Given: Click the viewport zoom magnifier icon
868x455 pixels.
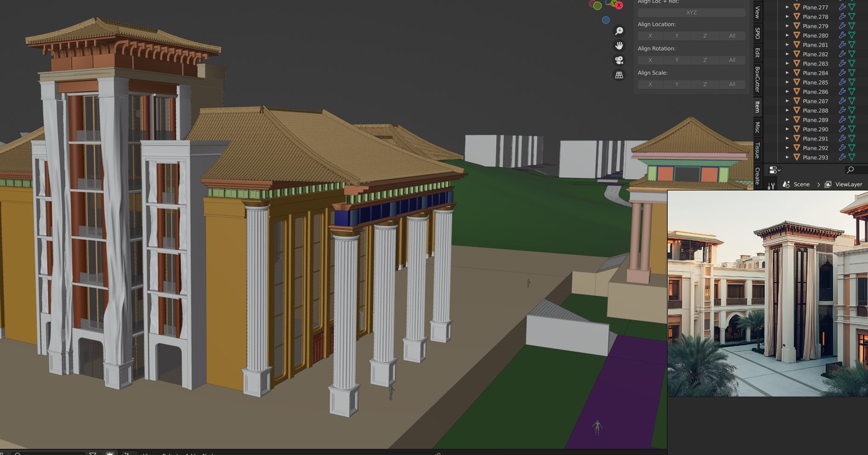Looking at the screenshot, I should click(x=619, y=31).
